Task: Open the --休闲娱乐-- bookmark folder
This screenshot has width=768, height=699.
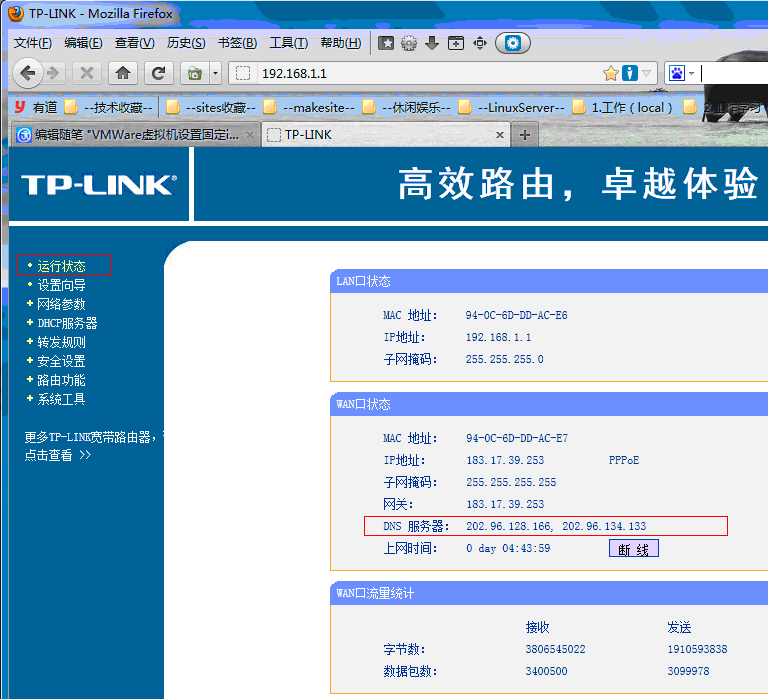Action: tap(406, 107)
